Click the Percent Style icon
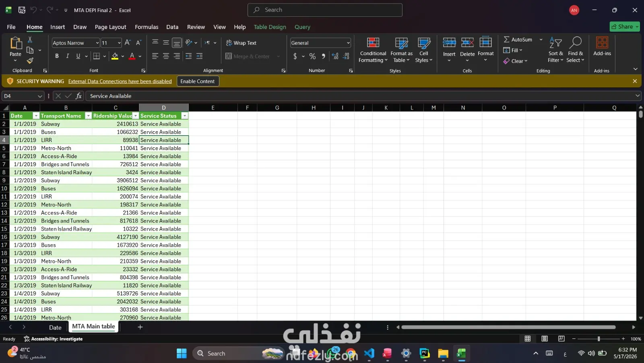The width and height of the screenshot is (644, 363). pos(312,56)
